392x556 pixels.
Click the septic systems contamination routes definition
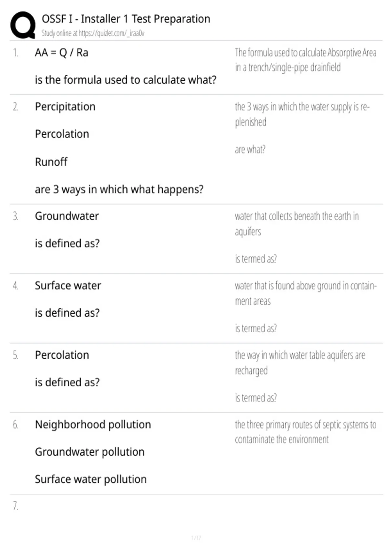(305, 432)
